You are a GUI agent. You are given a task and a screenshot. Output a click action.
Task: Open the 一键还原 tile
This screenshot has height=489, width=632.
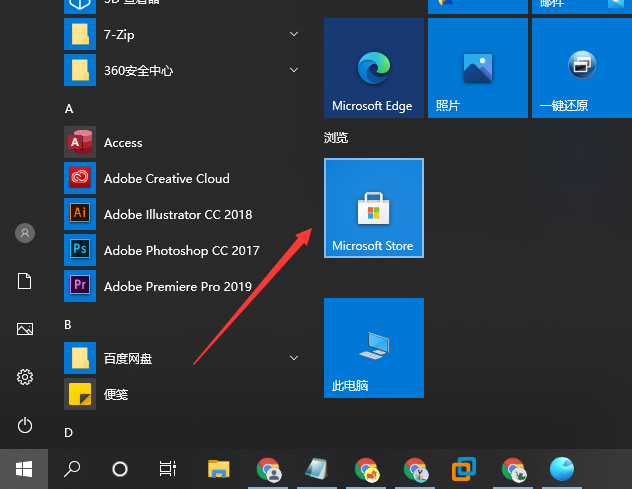(x=581, y=68)
